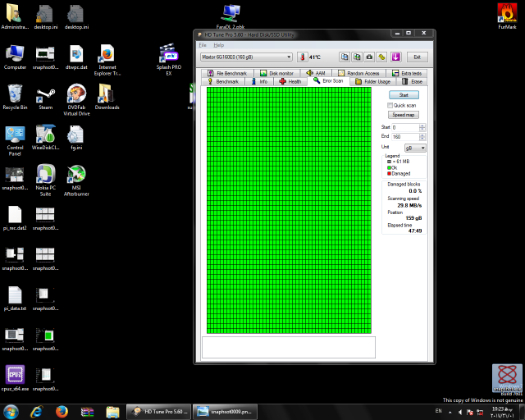Open options via the wrench toolbar icon
Viewport: 525px width, 420px height.
(382, 57)
